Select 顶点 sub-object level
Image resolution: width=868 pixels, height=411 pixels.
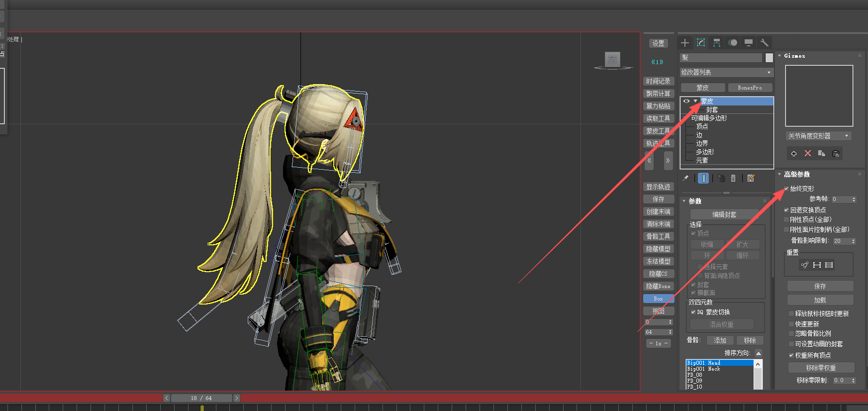[702, 126]
